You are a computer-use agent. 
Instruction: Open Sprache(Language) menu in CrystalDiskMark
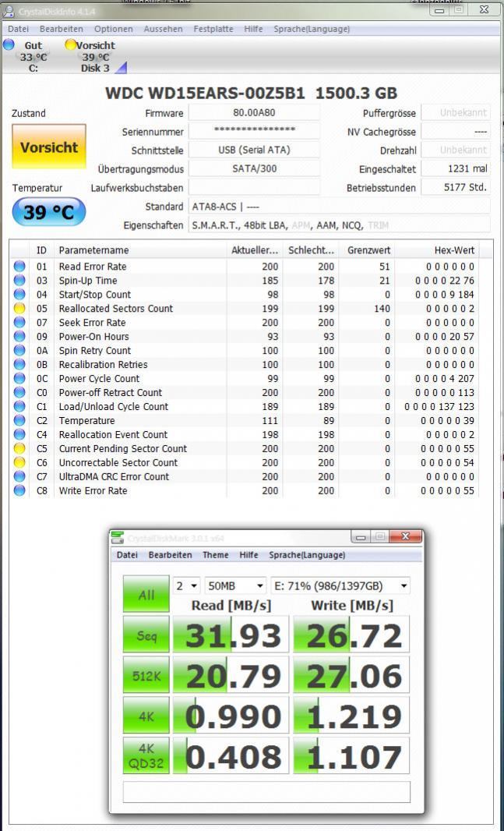click(x=307, y=555)
